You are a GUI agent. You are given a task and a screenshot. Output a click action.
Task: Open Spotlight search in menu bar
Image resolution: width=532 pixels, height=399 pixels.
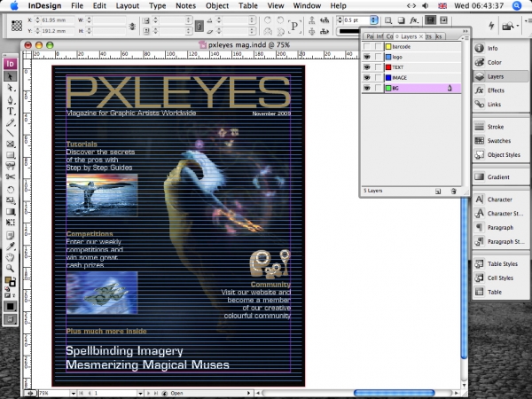(x=517, y=6)
